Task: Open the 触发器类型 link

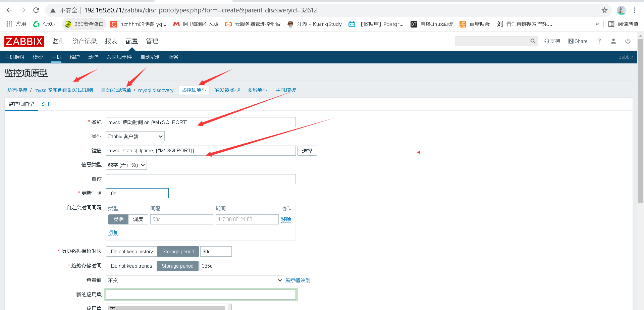Action: [227, 90]
